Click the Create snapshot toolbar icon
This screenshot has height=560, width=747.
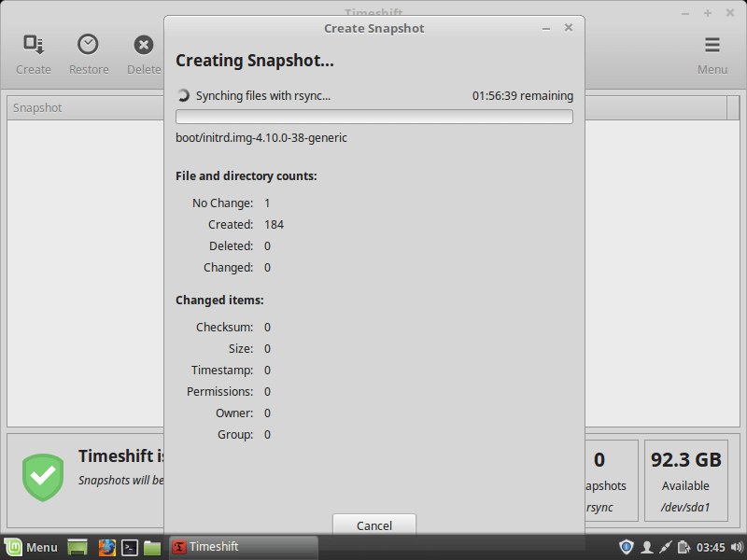click(34, 44)
